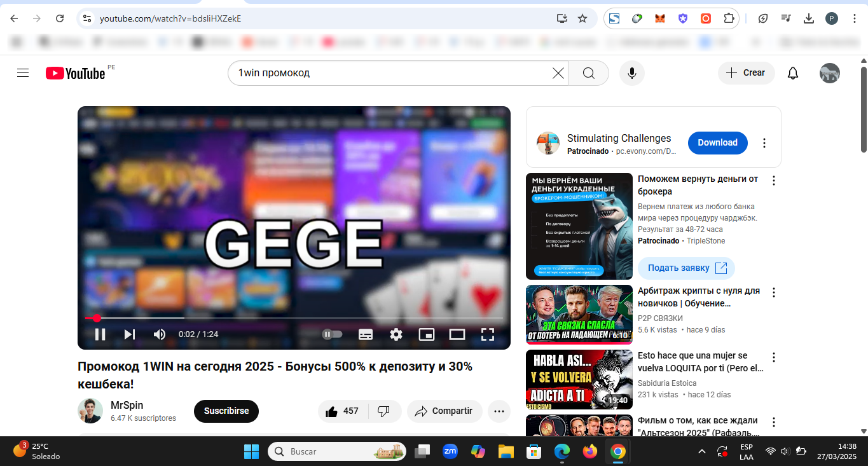
Task: Open options menu for Stimulating Challenges ad
Action: [x=764, y=143]
